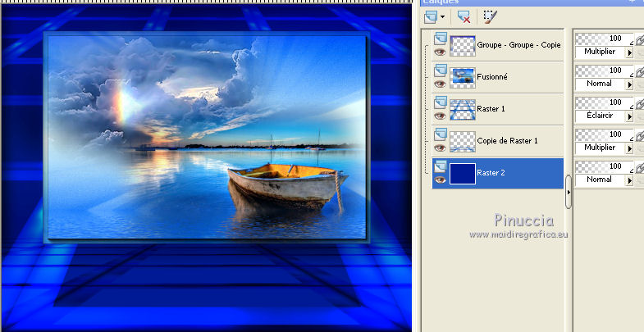This screenshot has width=644, height=332.
Task: Toggle the eye of Copie de Raster 1
Action: click(x=440, y=148)
